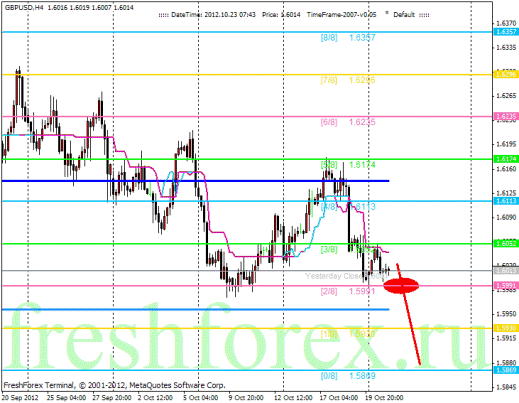Click the [5/8] 1.6174 level label on the chart
The width and height of the screenshot is (519, 403).
[348, 165]
